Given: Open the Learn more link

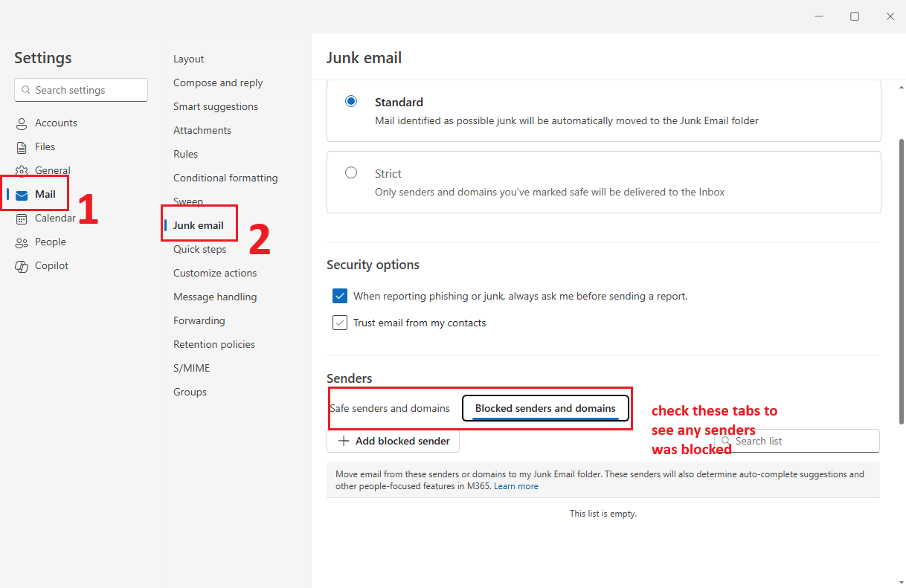Looking at the screenshot, I should (516, 485).
